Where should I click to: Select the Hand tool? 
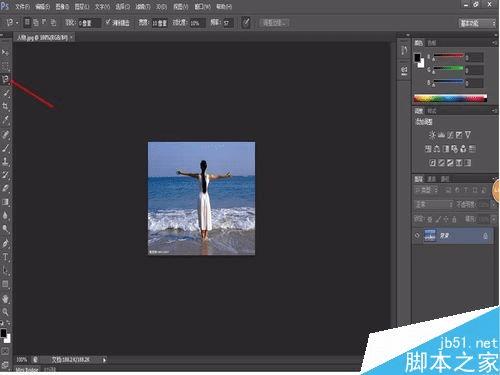point(5,298)
